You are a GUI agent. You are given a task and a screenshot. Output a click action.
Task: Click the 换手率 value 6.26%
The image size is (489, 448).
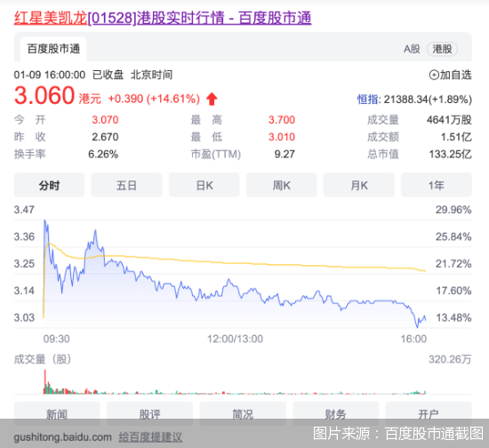click(103, 154)
